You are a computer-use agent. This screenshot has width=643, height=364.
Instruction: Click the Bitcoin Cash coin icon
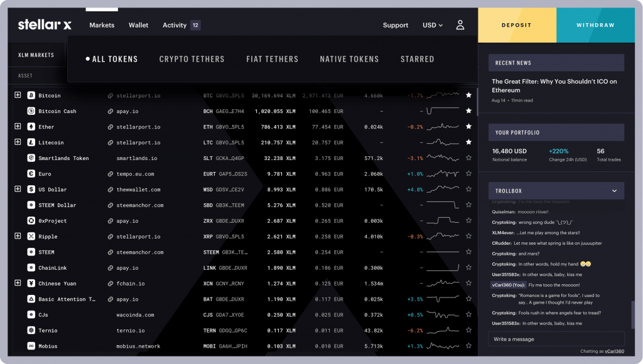[x=31, y=111]
